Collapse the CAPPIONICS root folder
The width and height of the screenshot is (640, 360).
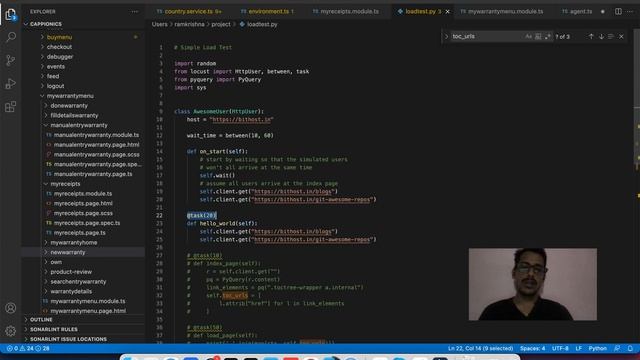tap(46, 24)
